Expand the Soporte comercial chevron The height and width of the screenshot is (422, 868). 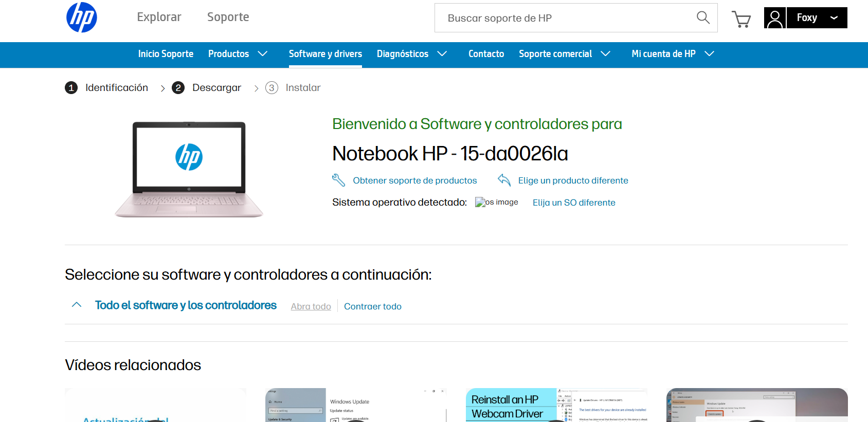tap(606, 53)
